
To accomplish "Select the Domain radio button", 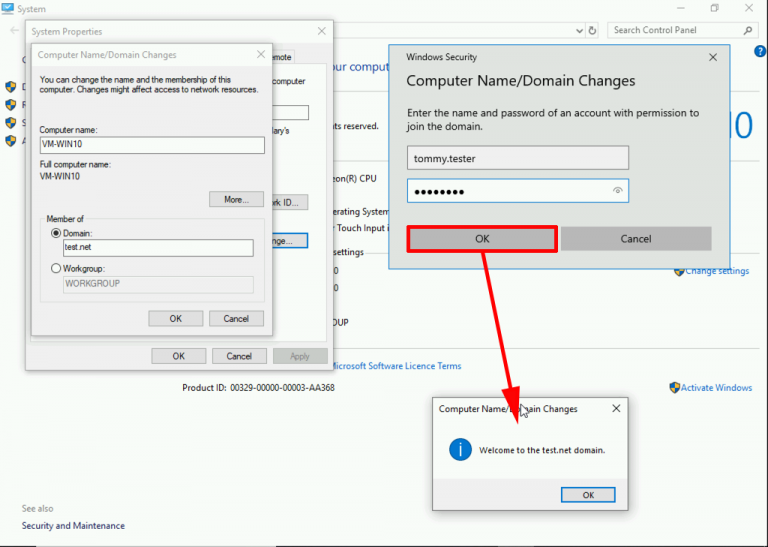I will [x=56, y=233].
